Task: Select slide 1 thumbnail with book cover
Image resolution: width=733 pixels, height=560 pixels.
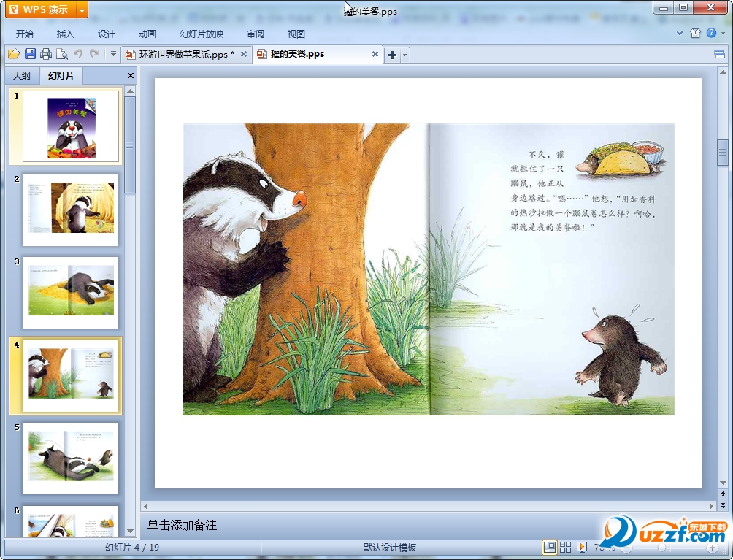Action: (71, 126)
